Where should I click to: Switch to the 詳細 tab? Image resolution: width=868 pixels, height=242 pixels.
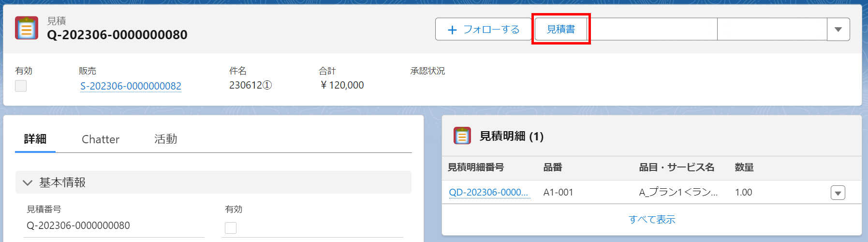pos(35,139)
